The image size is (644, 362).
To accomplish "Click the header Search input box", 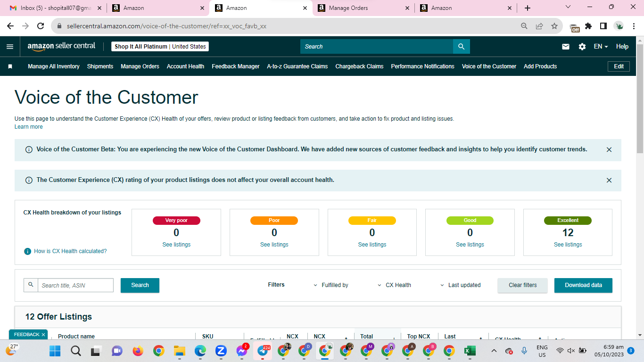I will pyautogui.click(x=377, y=46).
